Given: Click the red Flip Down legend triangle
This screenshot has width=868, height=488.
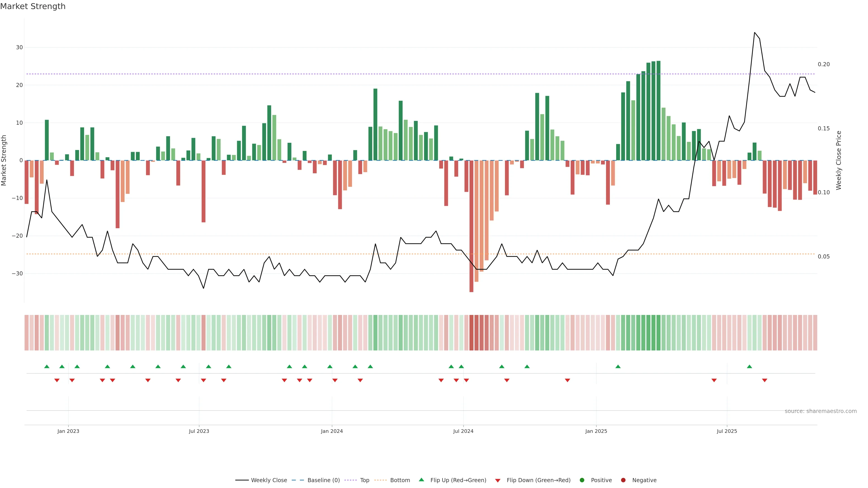Looking at the screenshot, I should [x=498, y=481].
